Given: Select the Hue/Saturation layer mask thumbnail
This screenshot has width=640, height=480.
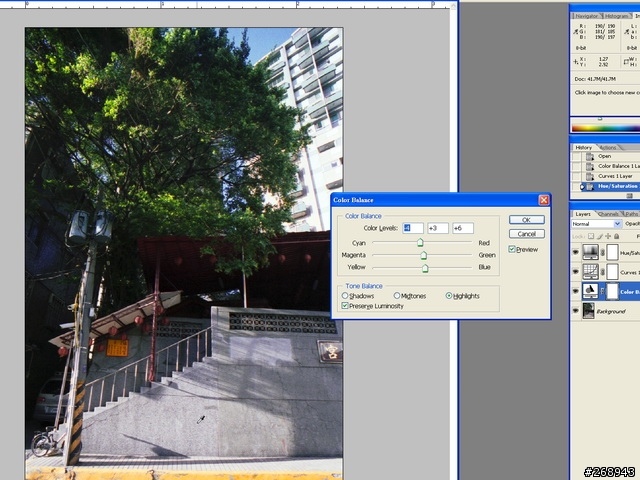Looking at the screenshot, I should [x=613, y=252].
